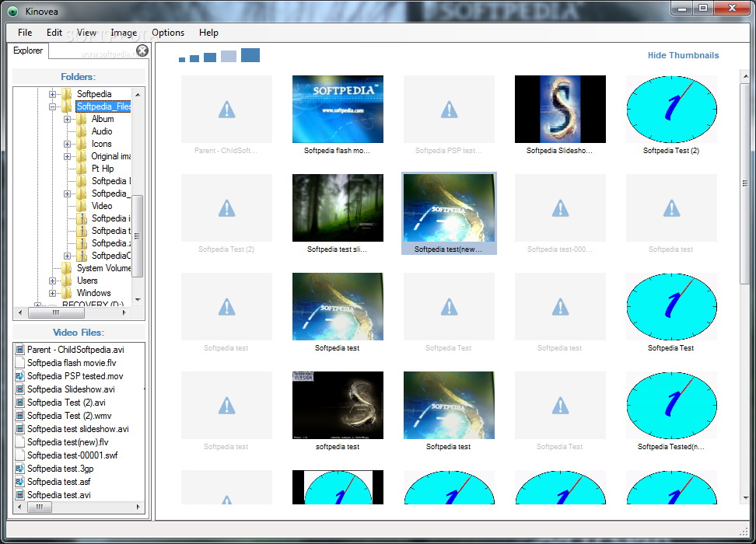The height and width of the screenshot is (544, 756).
Task: Open the lowercase 'softpedia test' dark thumbnail
Action: coord(338,405)
